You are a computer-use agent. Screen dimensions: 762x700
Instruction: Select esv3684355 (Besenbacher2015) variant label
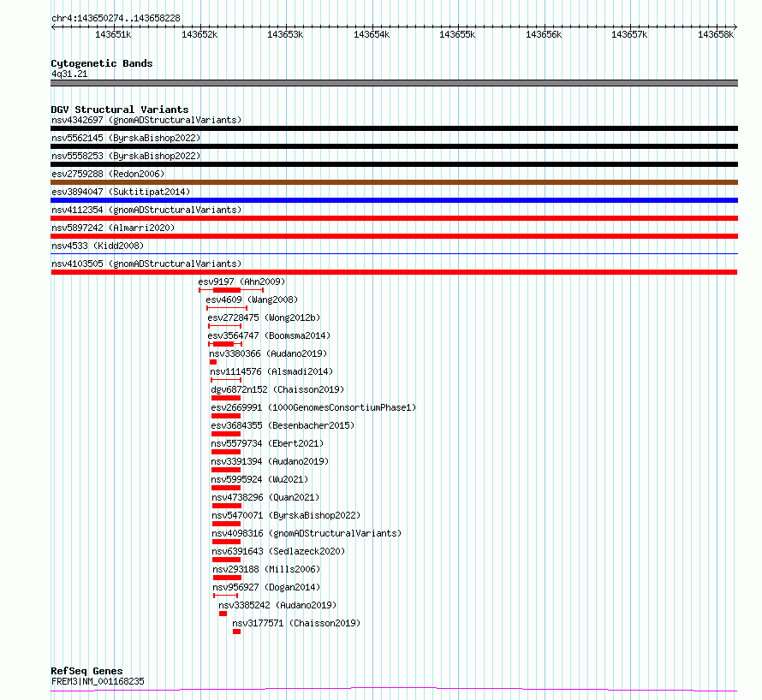click(x=283, y=425)
